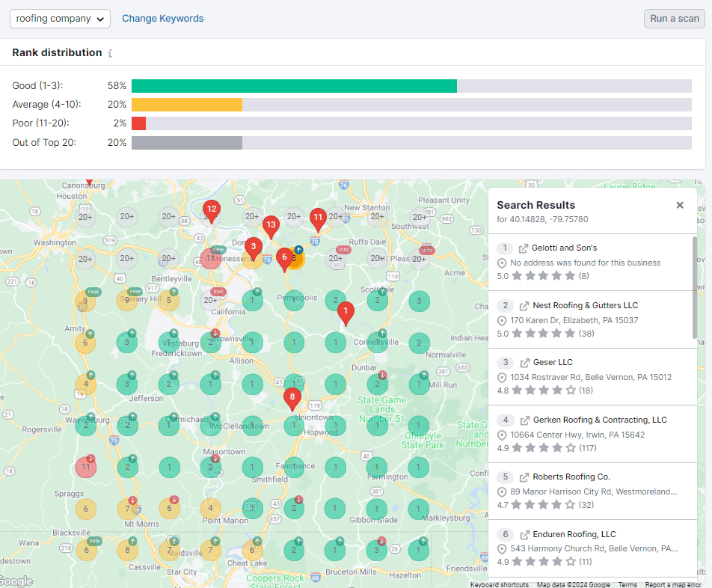Click the address 170 Karen Dr, Elizabeth, PA 15037
The image size is (712, 588).
tap(574, 321)
